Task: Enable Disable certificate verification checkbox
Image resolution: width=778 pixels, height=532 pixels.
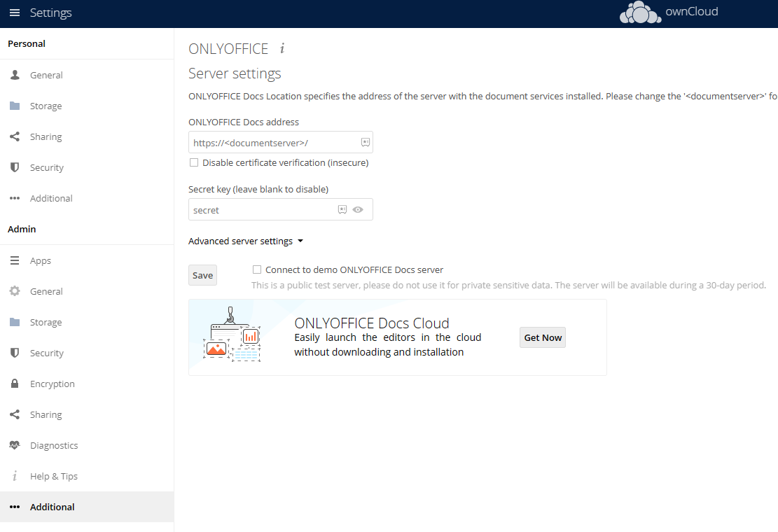Action: coord(194,162)
